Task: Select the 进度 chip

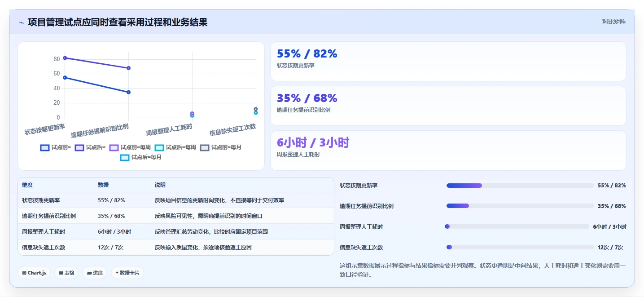Action: click(x=95, y=273)
